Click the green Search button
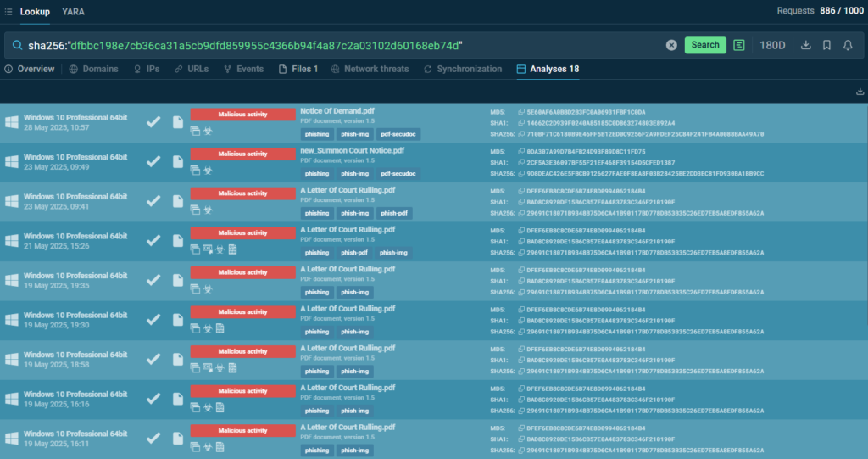868x459 pixels. (x=704, y=45)
